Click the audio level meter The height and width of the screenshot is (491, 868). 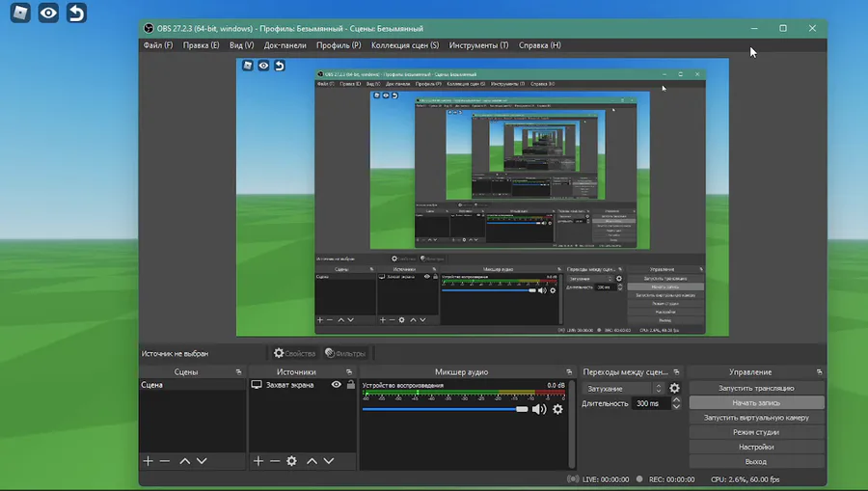464,395
